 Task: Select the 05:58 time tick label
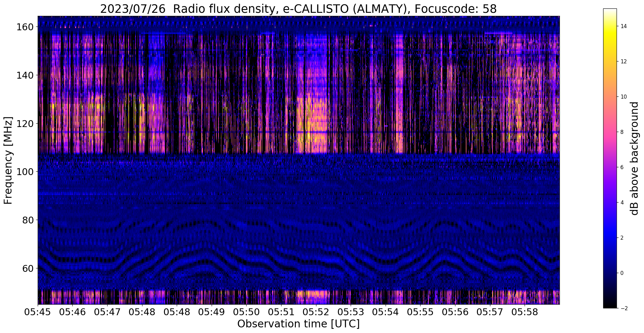click(525, 312)
